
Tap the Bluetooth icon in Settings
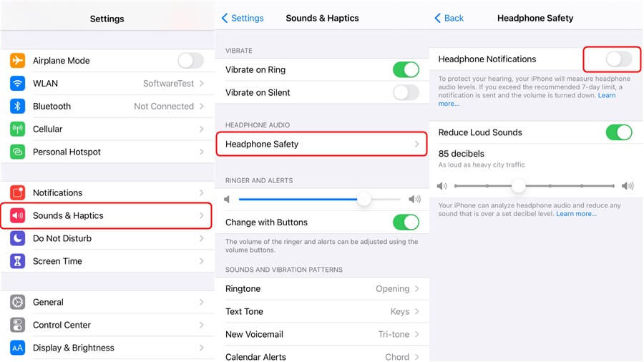coord(17,107)
